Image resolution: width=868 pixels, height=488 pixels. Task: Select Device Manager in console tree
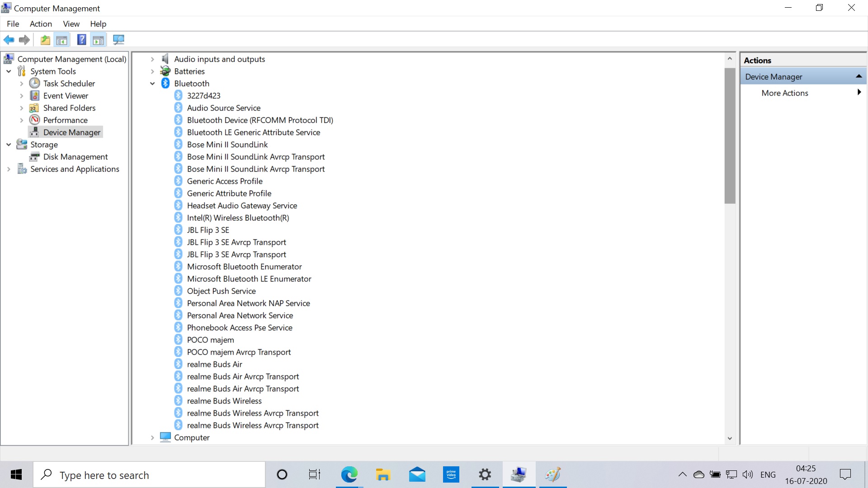pyautogui.click(x=72, y=132)
